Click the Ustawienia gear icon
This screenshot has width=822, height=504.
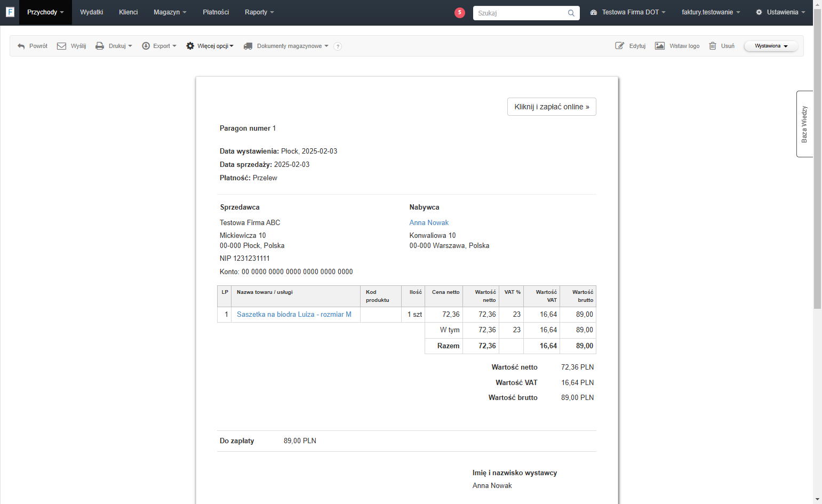pos(759,12)
